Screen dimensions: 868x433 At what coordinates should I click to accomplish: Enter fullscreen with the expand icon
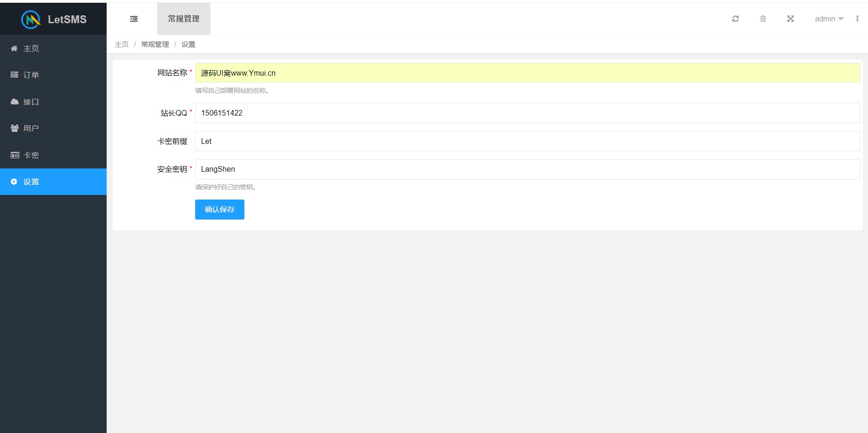click(x=791, y=19)
